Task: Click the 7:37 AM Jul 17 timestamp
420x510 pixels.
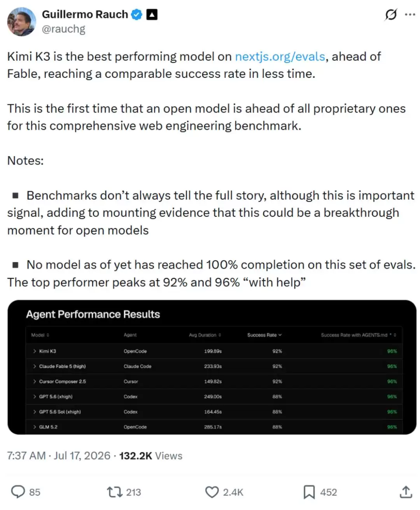Action: click(59, 455)
